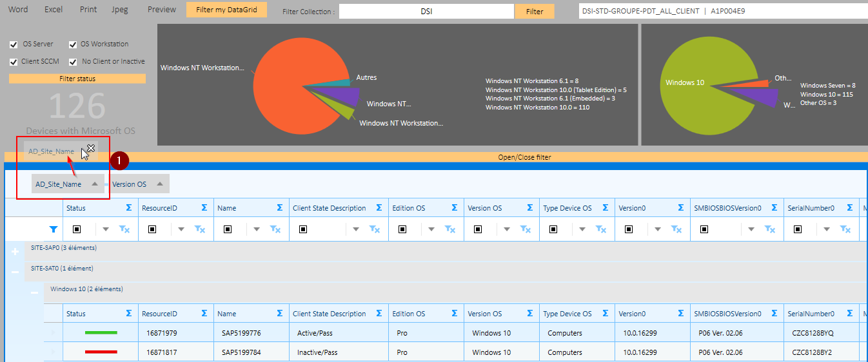Click sigma icon in main SMBIOSBIOSVersion0 header
This screenshot has height=362, width=868.
point(775,207)
